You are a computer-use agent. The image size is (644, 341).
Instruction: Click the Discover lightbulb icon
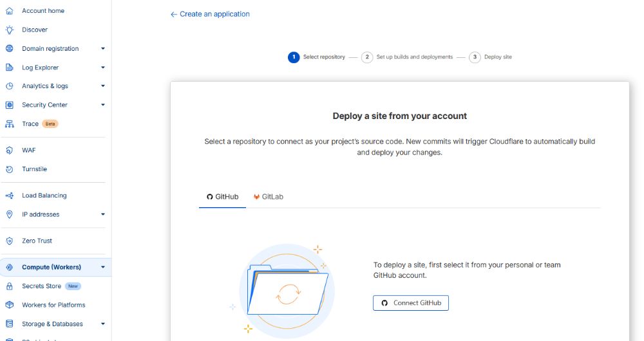(x=9, y=30)
